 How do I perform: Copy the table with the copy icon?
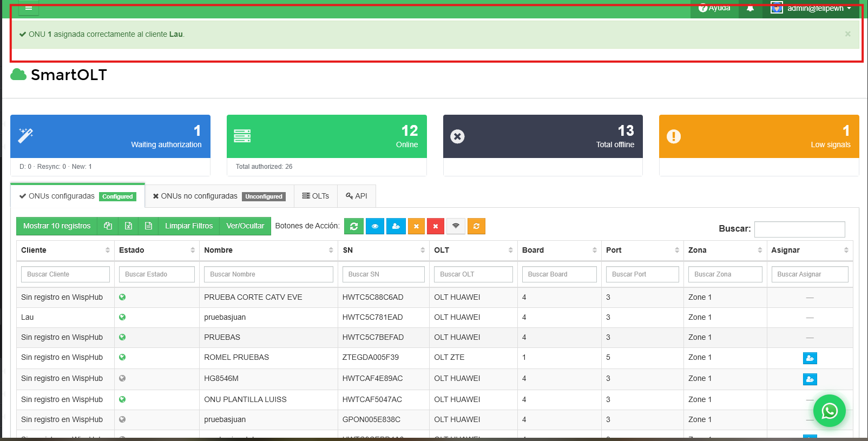click(x=108, y=226)
